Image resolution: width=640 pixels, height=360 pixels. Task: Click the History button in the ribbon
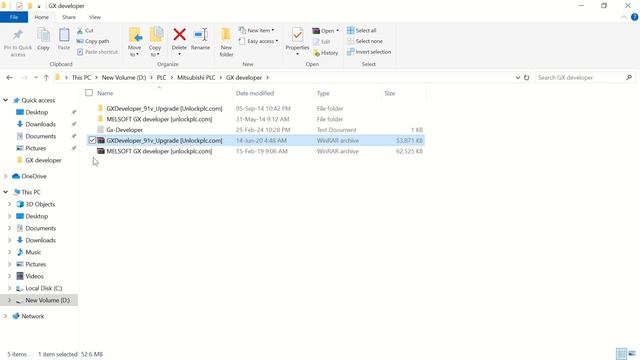(326, 53)
